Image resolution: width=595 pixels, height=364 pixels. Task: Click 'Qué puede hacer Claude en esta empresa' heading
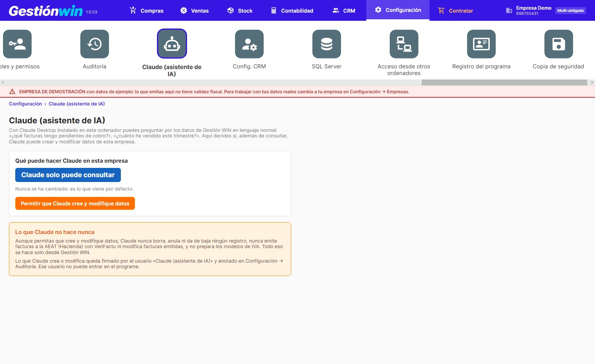pos(71,161)
